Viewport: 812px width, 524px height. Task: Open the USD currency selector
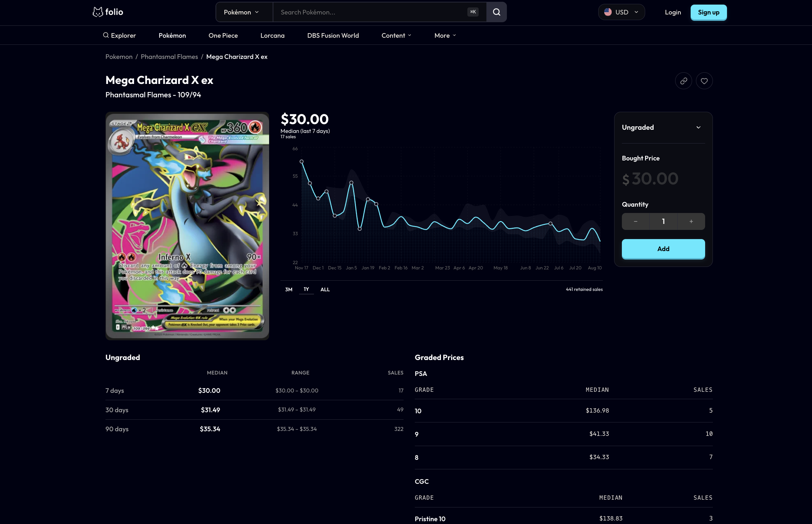click(621, 12)
